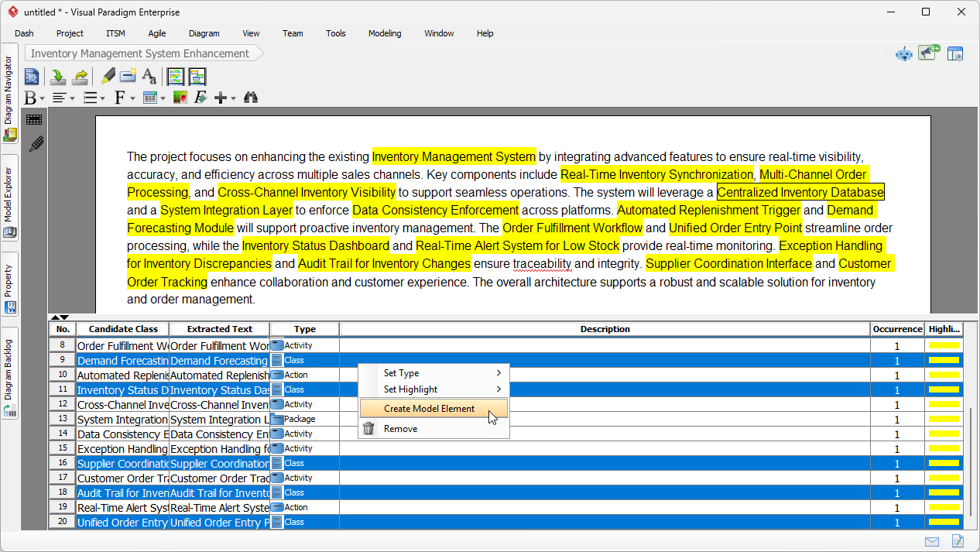This screenshot has width=980, height=552.
Task: Click the message icon in the status bar
Action: tap(932, 541)
